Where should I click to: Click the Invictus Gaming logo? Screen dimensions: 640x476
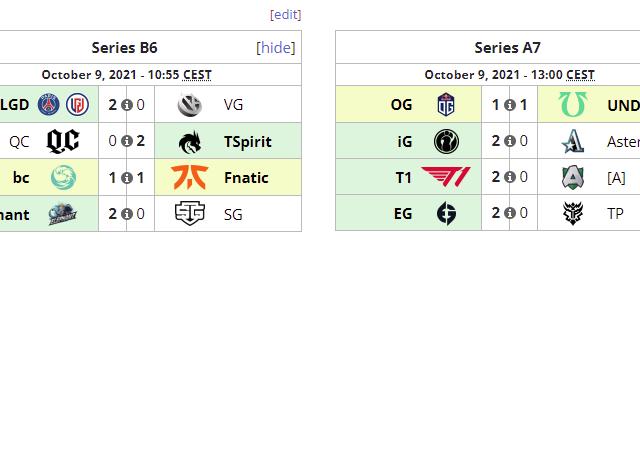coord(446,141)
